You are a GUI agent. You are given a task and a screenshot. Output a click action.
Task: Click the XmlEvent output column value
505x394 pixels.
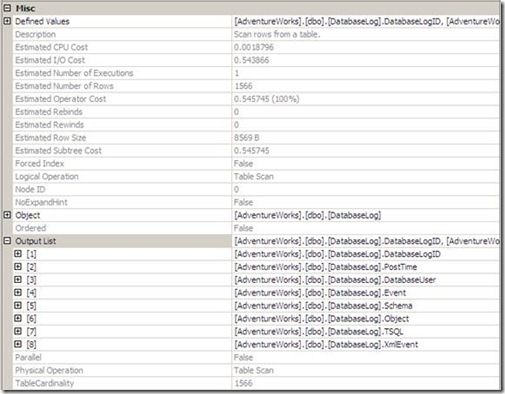click(x=326, y=344)
